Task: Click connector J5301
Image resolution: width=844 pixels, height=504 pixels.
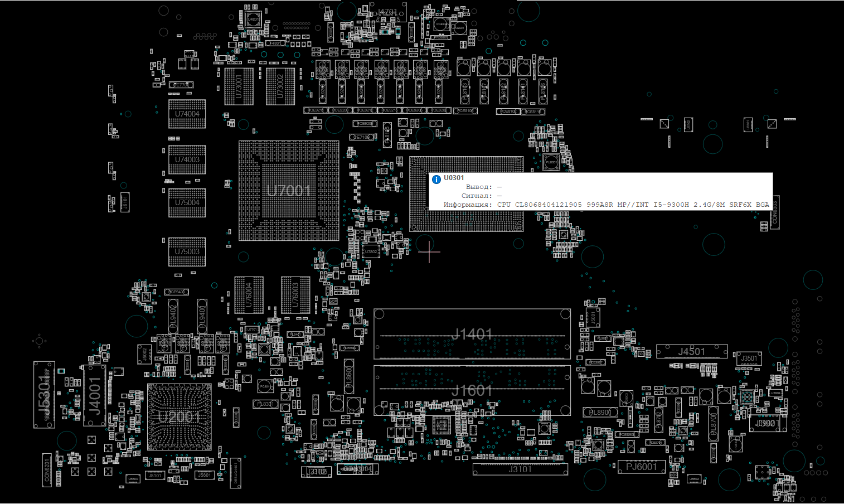Action: (44, 395)
